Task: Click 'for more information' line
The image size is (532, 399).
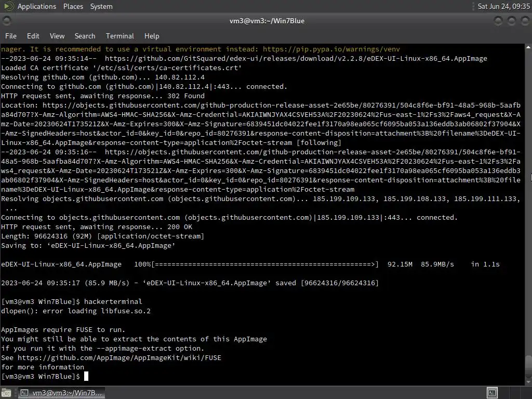Action: click(x=43, y=367)
